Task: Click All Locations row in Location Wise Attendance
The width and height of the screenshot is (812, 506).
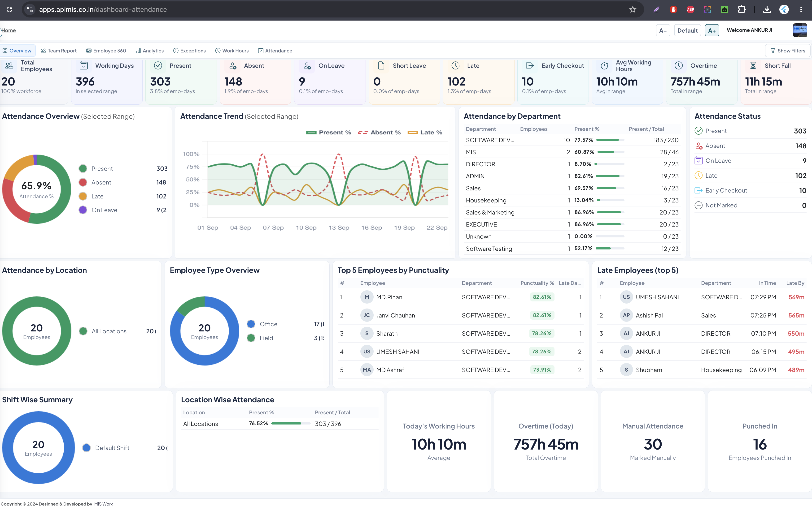Action: click(x=280, y=424)
